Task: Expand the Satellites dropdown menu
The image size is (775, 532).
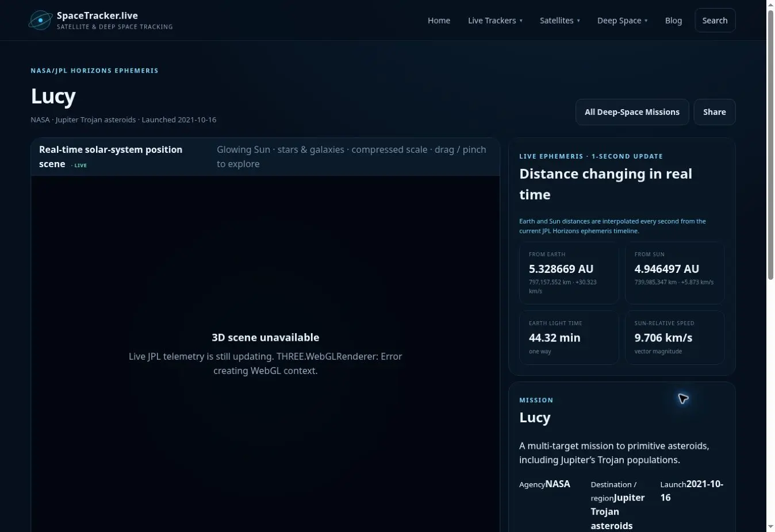Action: click(x=559, y=20)
